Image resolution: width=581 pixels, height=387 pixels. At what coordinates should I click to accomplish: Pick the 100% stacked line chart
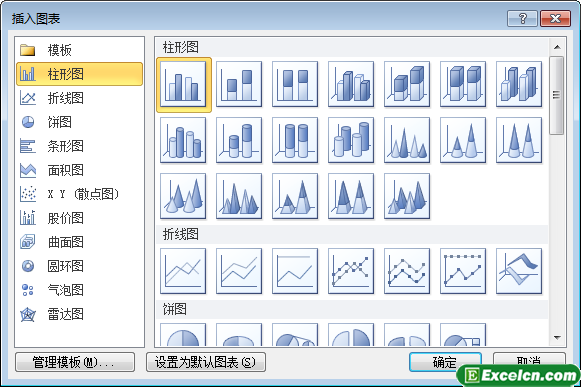(295, 271)
